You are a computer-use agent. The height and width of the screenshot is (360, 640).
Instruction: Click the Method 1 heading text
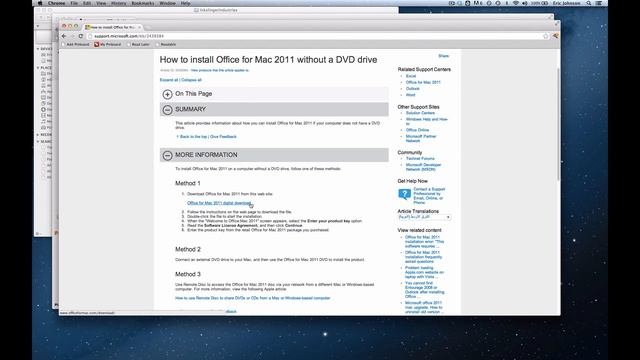coord(188,184)
